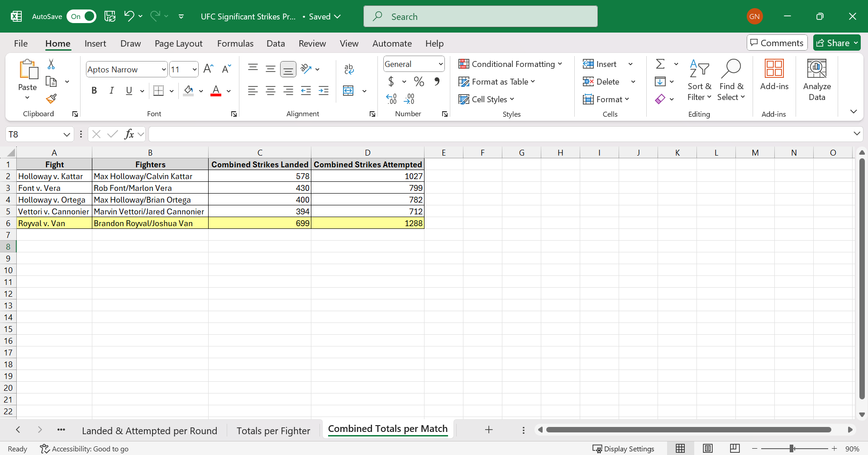Expand Cell Styles menu
Screen dimensions: 868x455
coord(486,99)
